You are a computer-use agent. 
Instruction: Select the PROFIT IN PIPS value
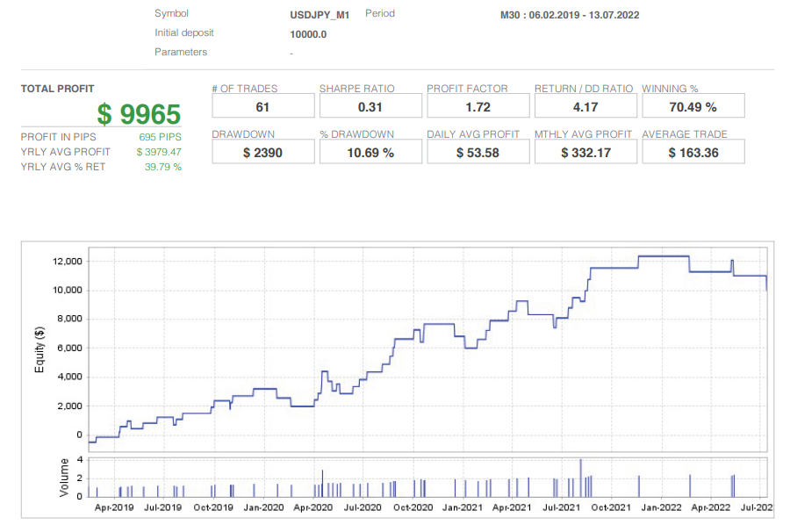pos(170,137)
